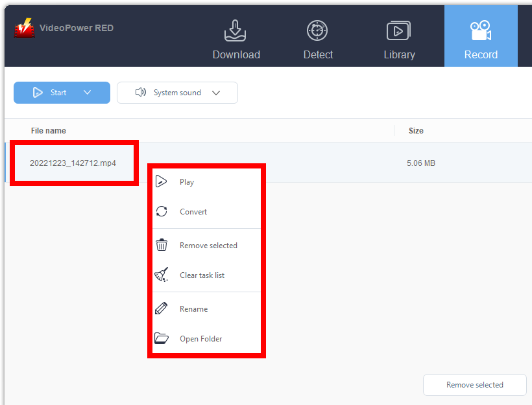Choose Remove selected in context menu
532x405 pixels.
click(x=206, y=246)
